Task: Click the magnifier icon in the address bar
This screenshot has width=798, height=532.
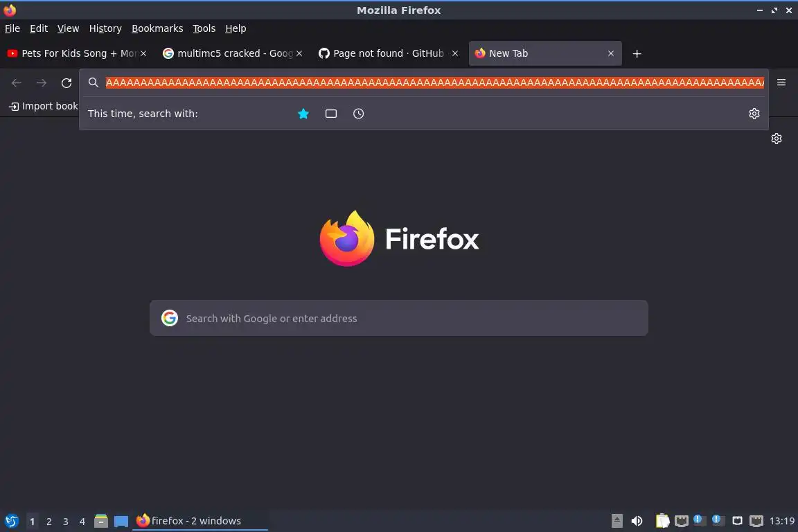Action: point(93,82)
